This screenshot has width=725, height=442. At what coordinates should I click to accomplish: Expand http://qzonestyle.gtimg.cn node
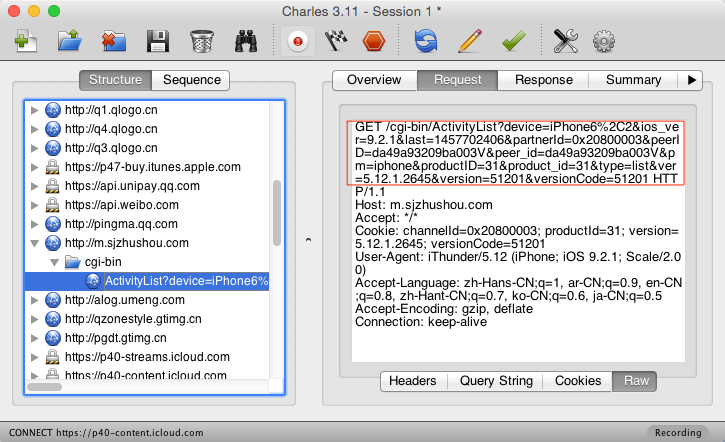[34, 319]
